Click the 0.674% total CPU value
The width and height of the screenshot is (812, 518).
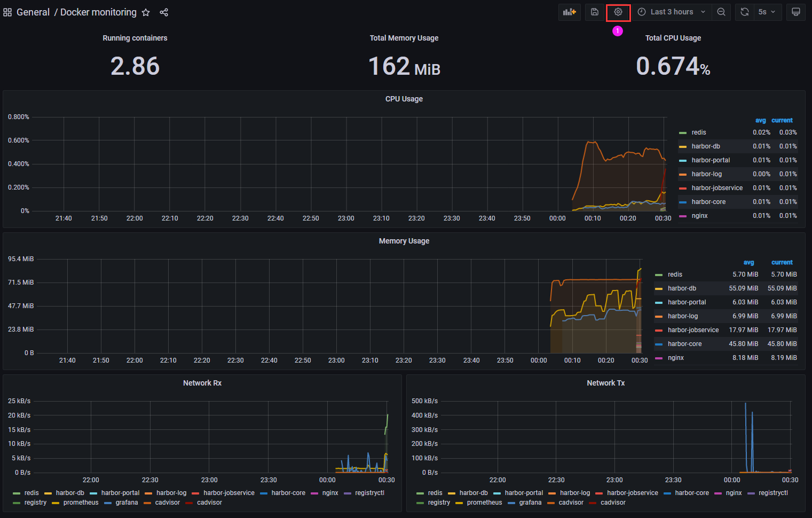click(673, 66)
